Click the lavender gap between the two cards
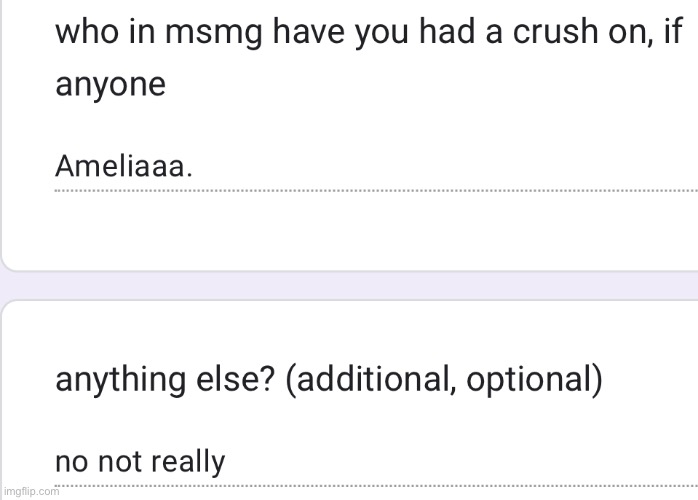698x500 pixels. [349, 285]
